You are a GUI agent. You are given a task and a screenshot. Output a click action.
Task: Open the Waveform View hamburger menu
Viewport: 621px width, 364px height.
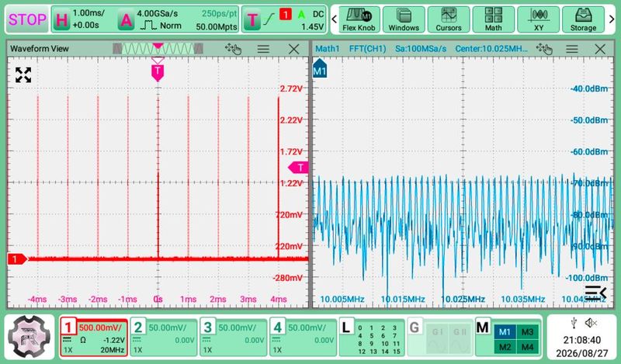coord(263,49)
